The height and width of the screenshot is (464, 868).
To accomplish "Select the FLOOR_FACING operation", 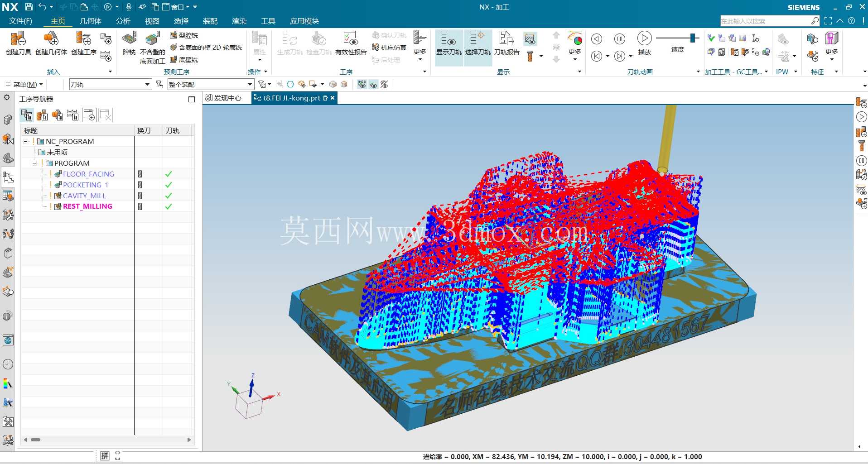I will tap(88, 174).
